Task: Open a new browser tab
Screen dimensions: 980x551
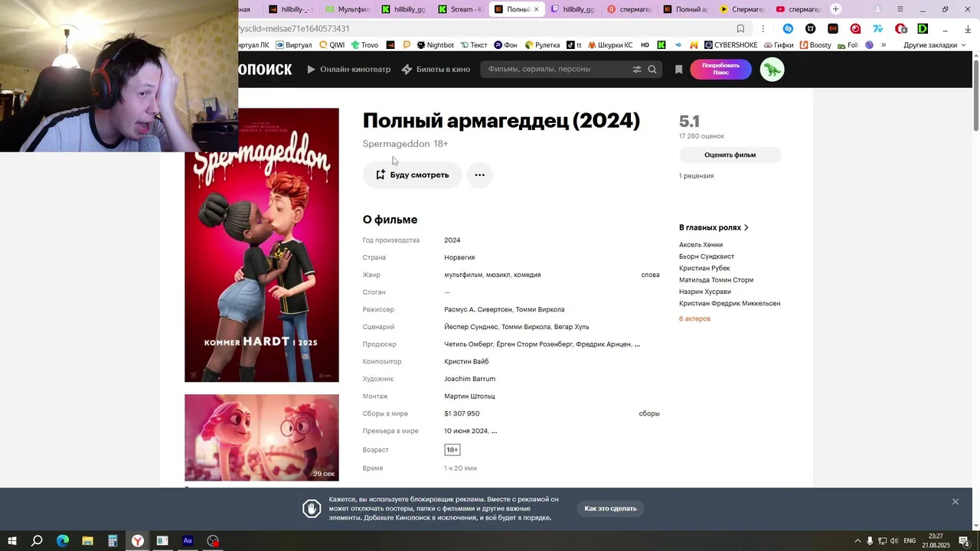Action: pos(835,9)
